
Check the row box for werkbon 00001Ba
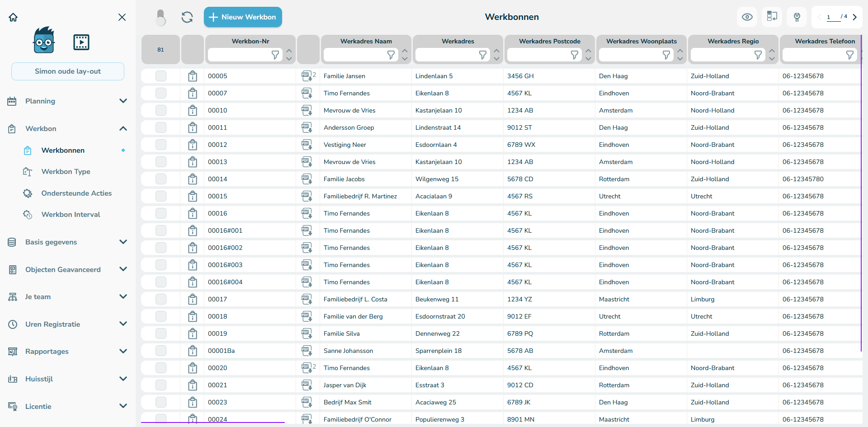[161, 351]
